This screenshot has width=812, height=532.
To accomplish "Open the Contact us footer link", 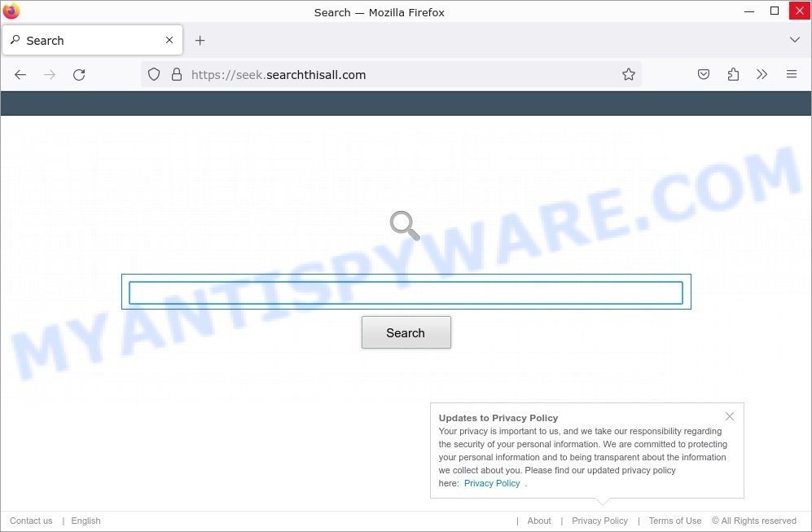I will [31, 521].
